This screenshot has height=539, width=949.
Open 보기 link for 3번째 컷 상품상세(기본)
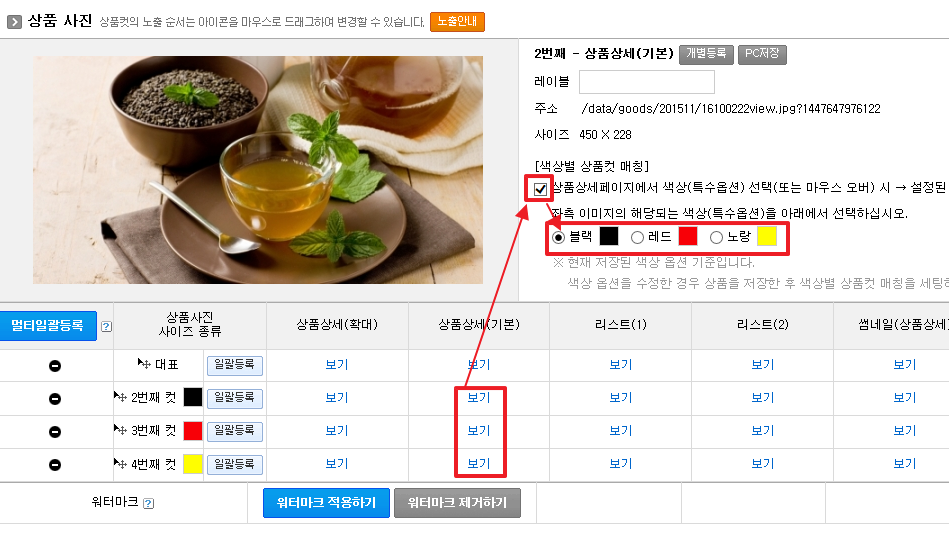(479, 431)
